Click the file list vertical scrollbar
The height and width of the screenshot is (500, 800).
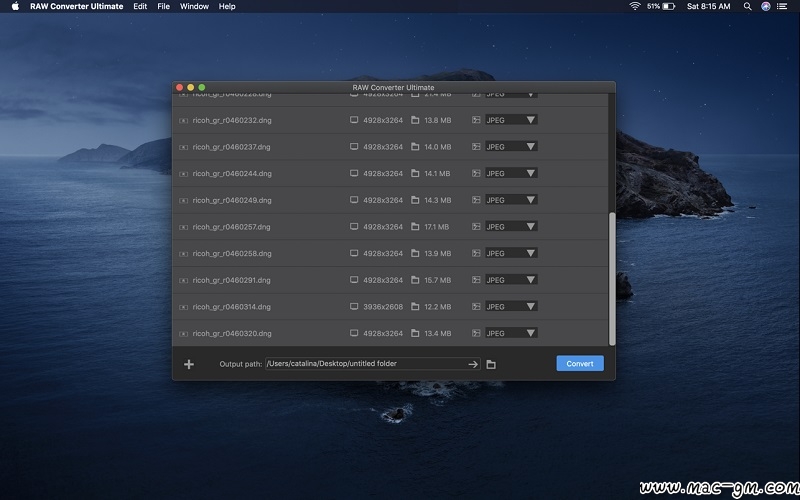[x=612, y=279]
